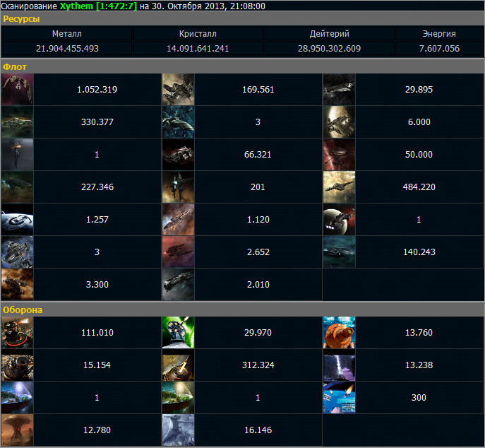485x448 pixels.
Task: Click the ship icon beside 1.120
Action: click(178, 220)
